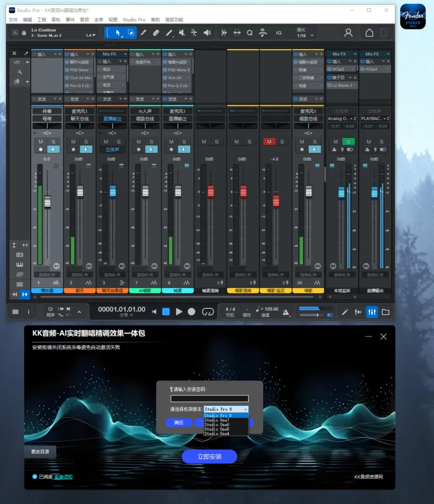This screenshot has width=434, height=504.
Task: Expand the I/O dropdown arrow
Action: pyautogui.click(x=28, y=63)
